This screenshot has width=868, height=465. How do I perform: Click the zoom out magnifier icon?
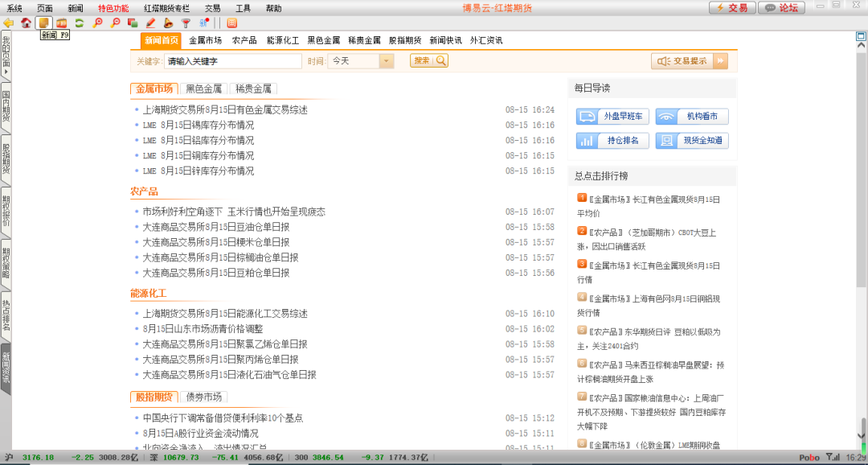115,23
